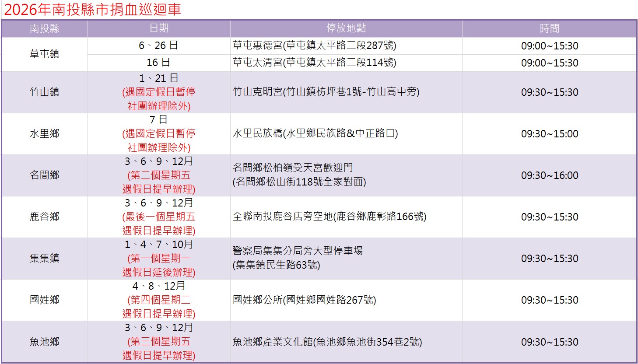
Task: Click the 集集鎮 row label
Action: (45, 259)
